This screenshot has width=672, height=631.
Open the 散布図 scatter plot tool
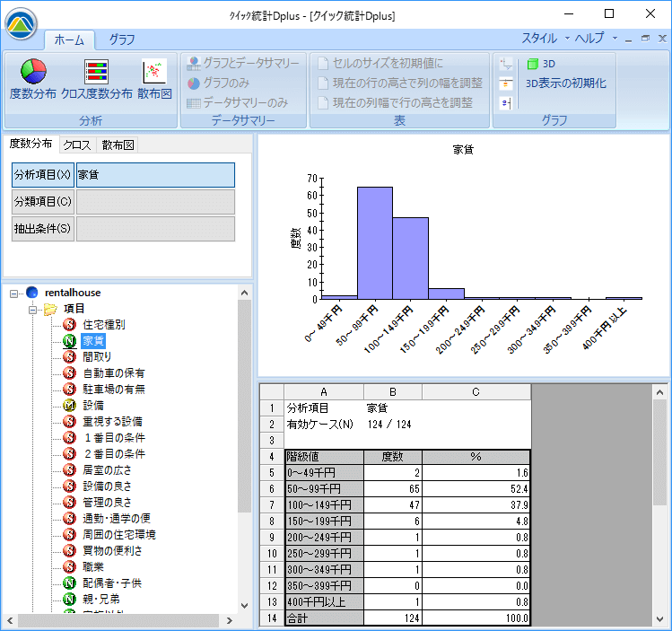click(x=154, y=72)
